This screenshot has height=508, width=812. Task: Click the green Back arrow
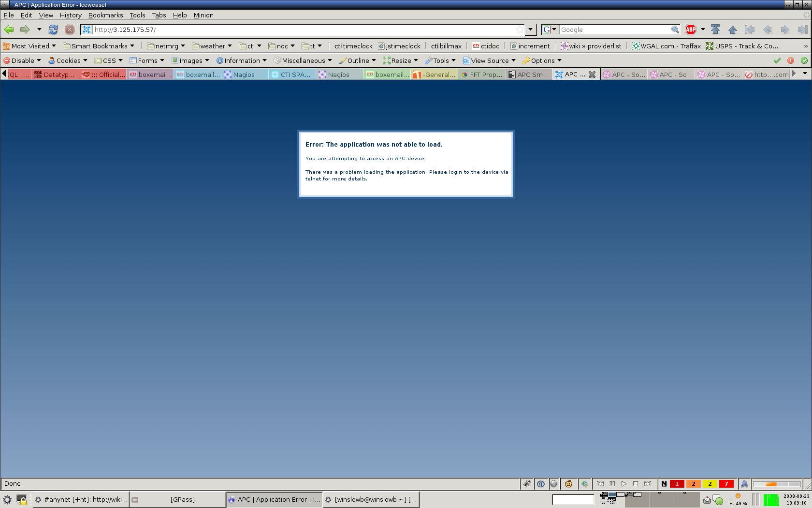[x=9, y=30]
